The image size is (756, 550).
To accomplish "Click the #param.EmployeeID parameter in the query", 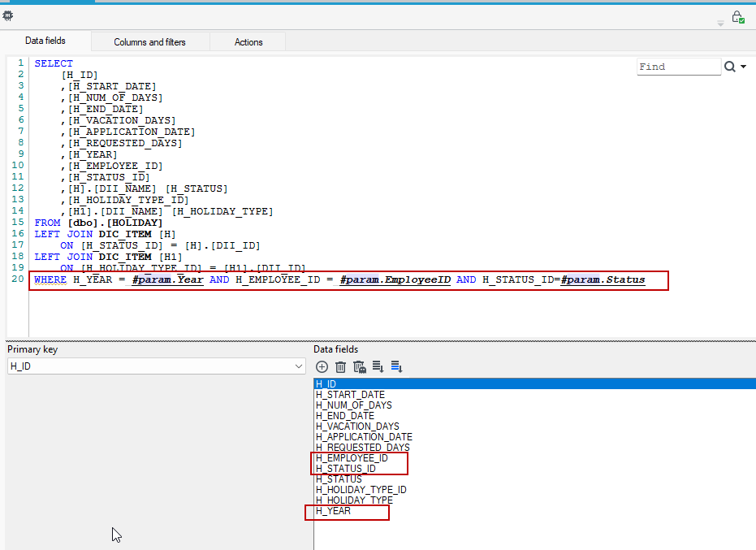I will tap(395, 279).
